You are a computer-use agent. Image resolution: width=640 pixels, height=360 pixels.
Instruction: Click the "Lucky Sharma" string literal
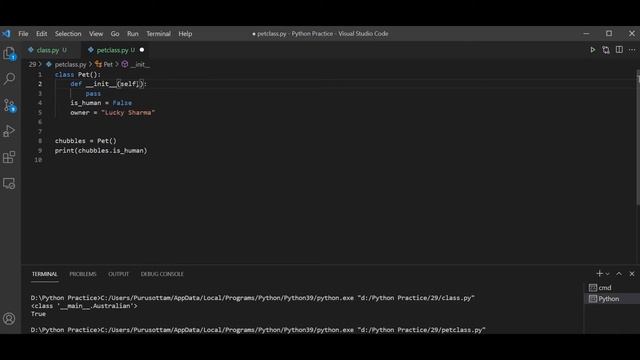tap(128, 112)
